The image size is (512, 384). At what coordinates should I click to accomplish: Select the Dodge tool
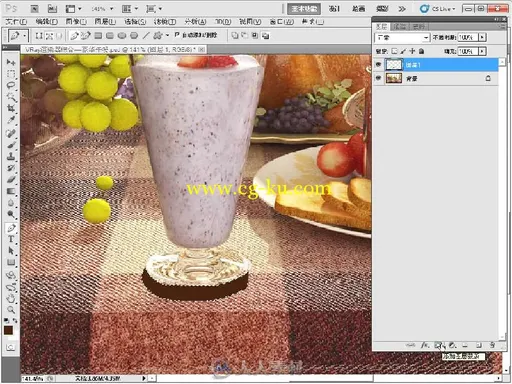(x=11, y=214)
